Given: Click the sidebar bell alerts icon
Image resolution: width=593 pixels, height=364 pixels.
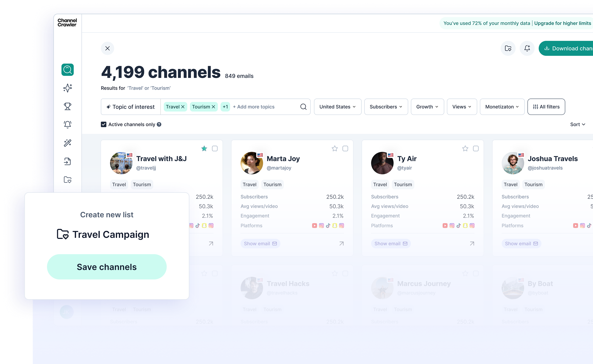Looking at the screenshot, I should 68,124.
